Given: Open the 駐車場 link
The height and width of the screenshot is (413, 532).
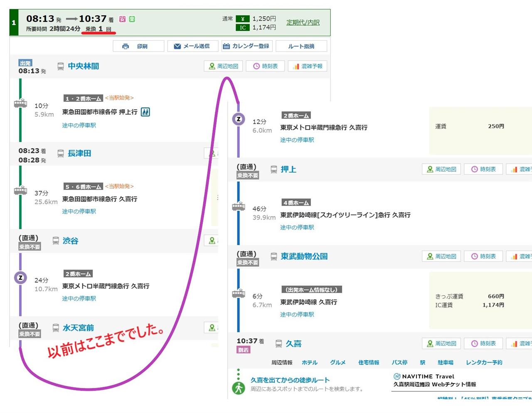Looking at the screenshot, I should (x=446, y=362).
